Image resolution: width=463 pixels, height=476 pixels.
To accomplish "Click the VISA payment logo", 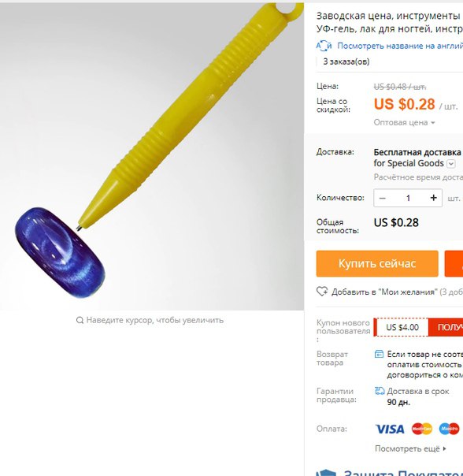I will [x=390, y=429].
